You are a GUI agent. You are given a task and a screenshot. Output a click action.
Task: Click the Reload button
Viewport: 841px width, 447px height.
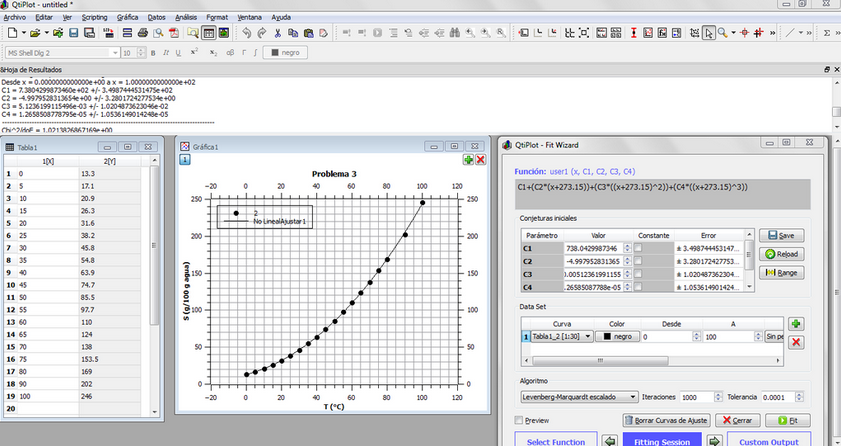click(781, 254)
